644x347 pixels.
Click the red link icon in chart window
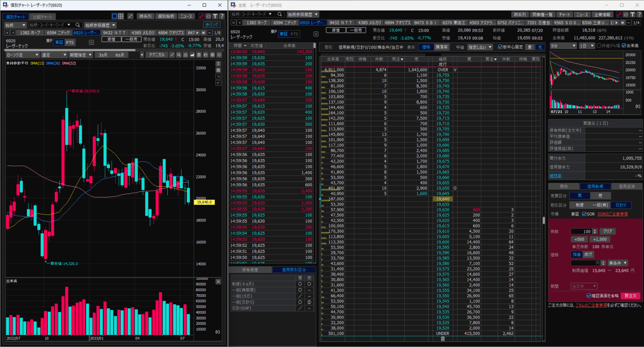tap(202, 16)
